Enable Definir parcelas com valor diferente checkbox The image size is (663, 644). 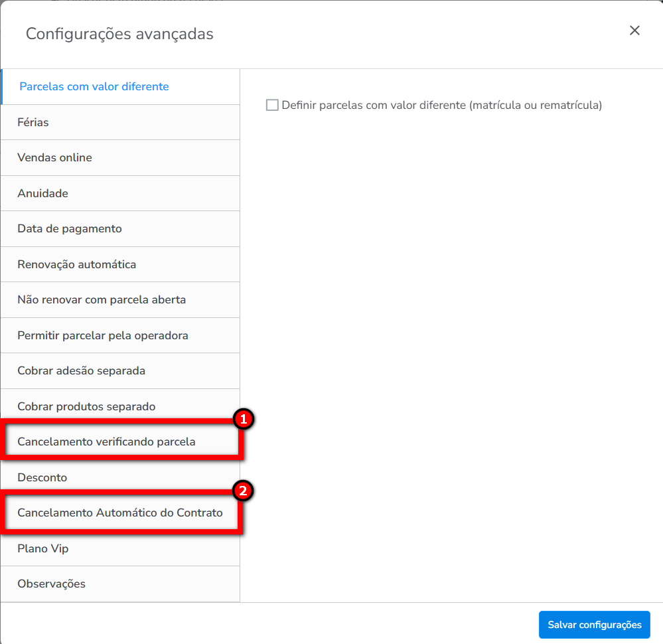click(272, 105)
